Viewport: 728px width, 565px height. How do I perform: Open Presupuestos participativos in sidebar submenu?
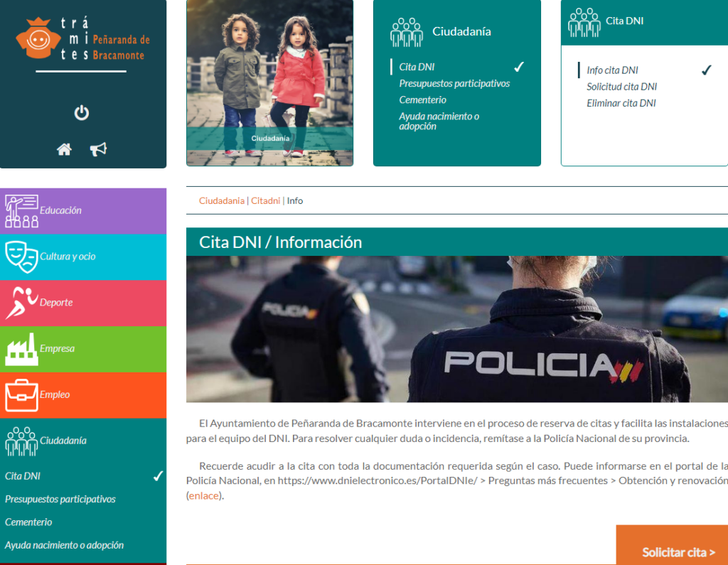point(60,499)
